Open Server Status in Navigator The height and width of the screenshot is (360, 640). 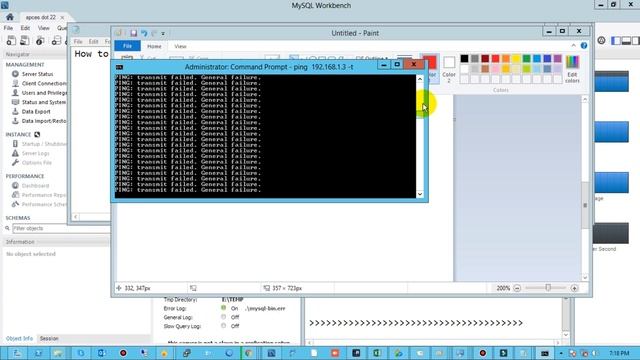(37, 74)
